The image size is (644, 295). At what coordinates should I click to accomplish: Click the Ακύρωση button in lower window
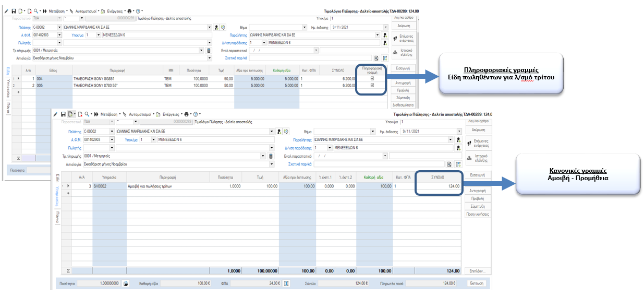point(478,129)
